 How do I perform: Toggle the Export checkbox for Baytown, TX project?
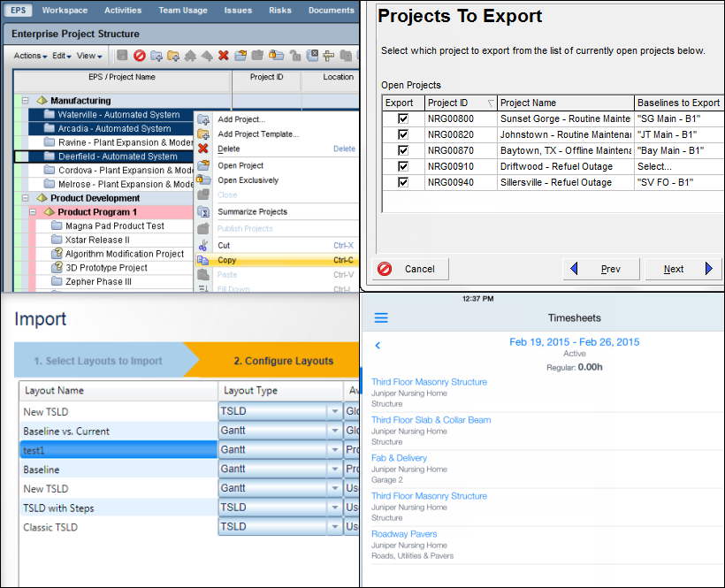[403, 150]
